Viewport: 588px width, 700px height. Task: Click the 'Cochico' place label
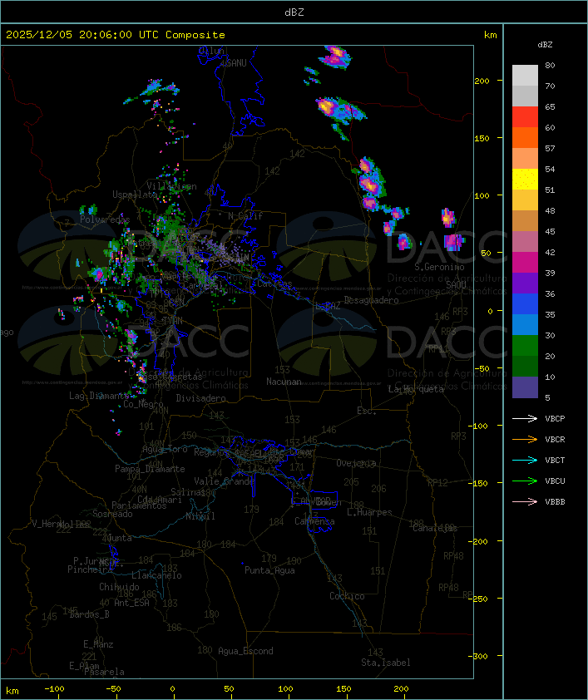coord(347,596)
